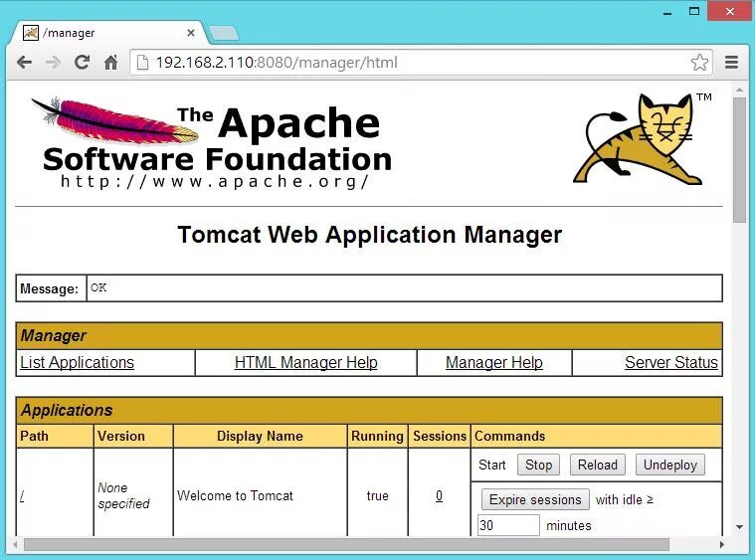Click the Expire sessions button
This screenshot has width=755, height=560.
535,499
